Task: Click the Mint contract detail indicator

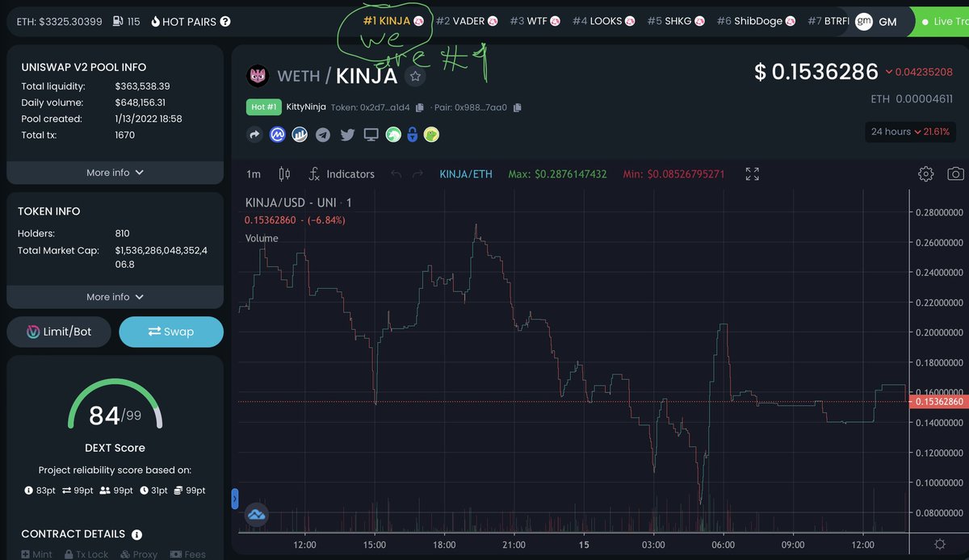Action: click(x=36, y=554)
